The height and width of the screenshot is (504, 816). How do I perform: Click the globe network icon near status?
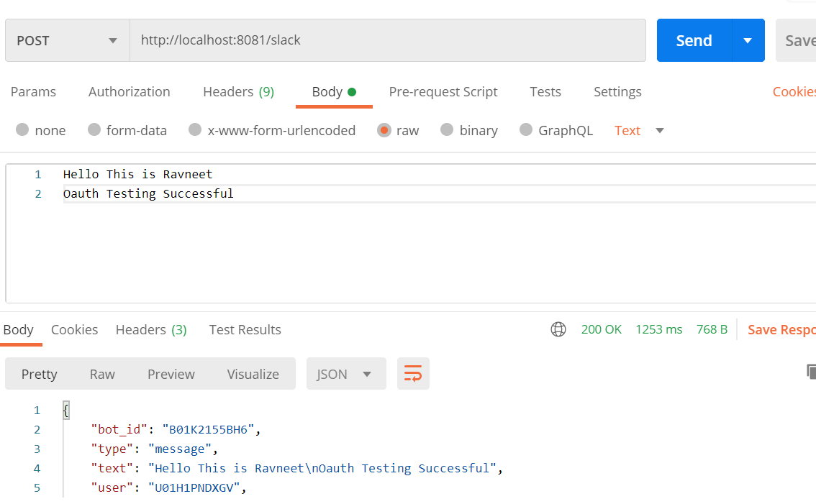(x=558, y=329)
